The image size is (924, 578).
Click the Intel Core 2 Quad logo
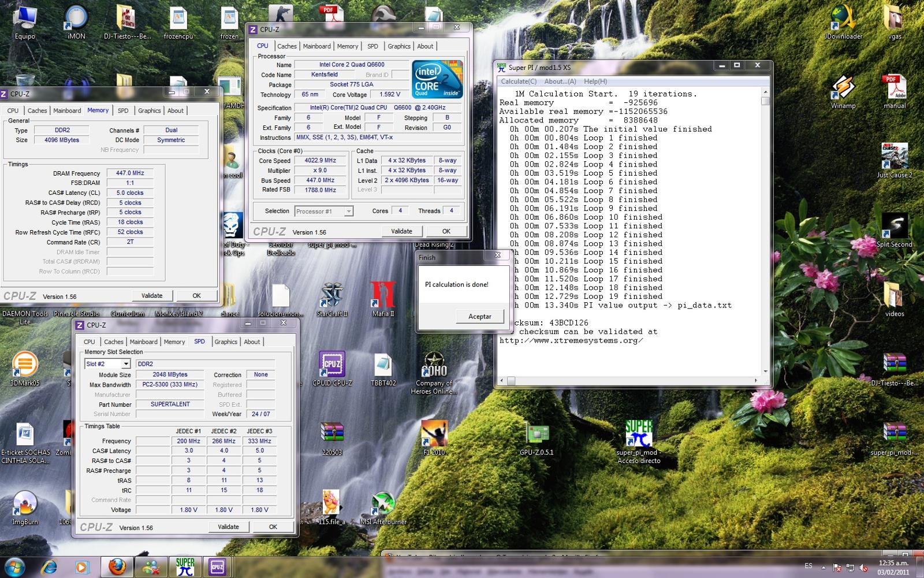437,79
